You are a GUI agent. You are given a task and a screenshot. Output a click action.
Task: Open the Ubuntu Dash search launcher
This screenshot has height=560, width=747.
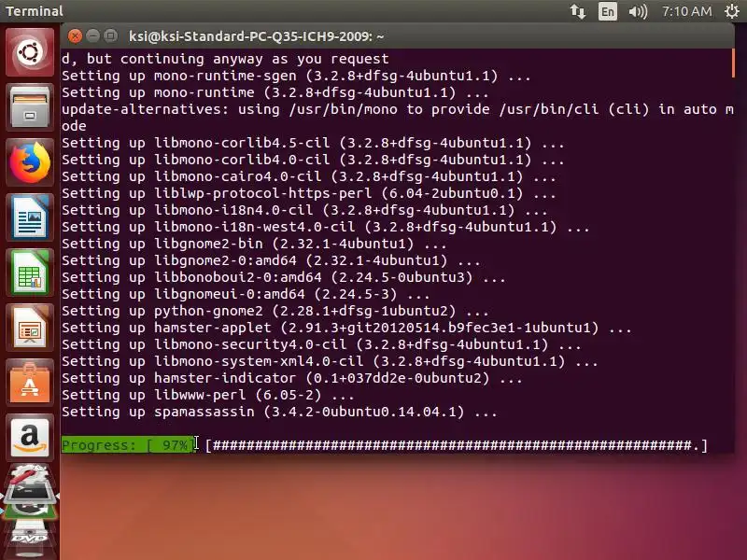point(30,52)
